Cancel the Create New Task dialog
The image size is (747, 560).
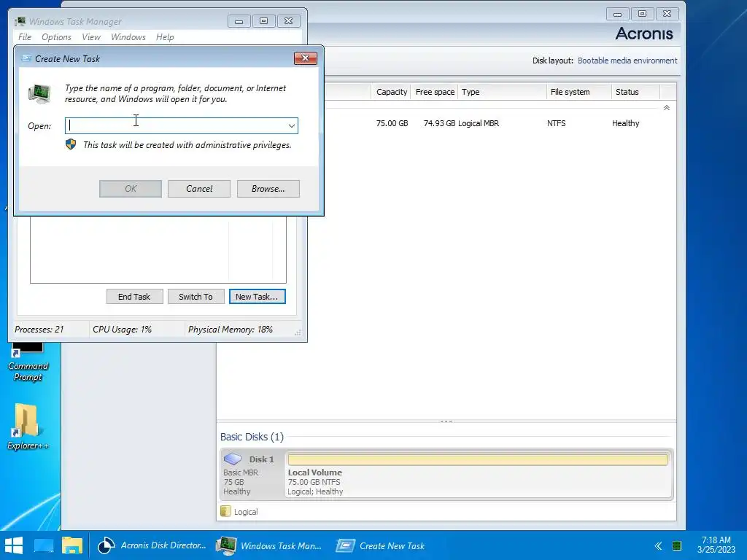point(199,189)
